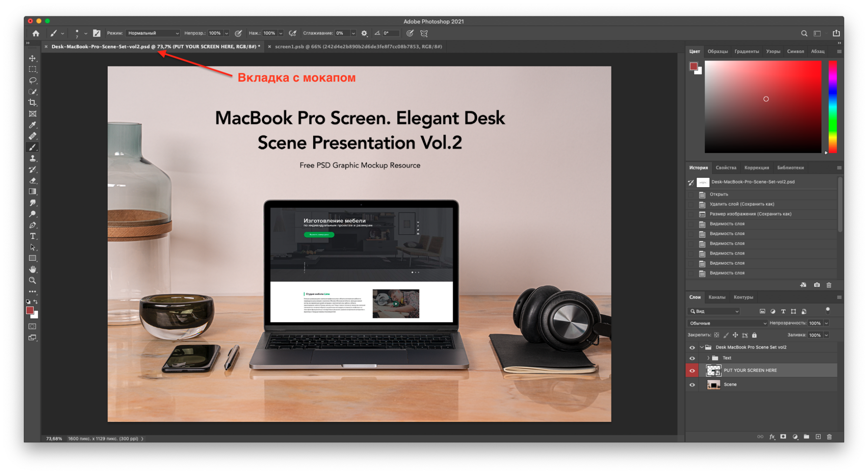Select the Type tool
Image resolution: width=868 pixels, height=474 pixels.
[x=33, y=236]
